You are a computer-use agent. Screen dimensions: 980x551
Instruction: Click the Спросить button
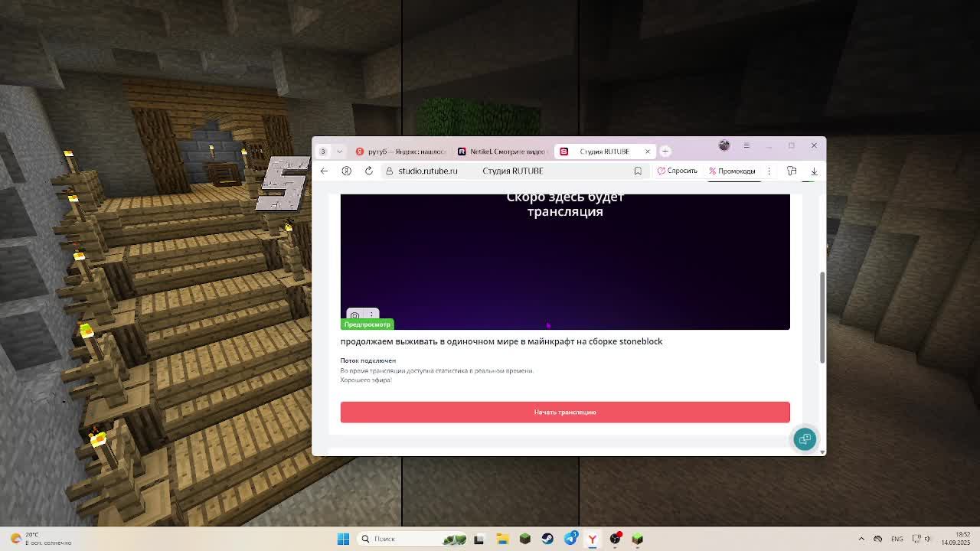click(x=678, y=171)
